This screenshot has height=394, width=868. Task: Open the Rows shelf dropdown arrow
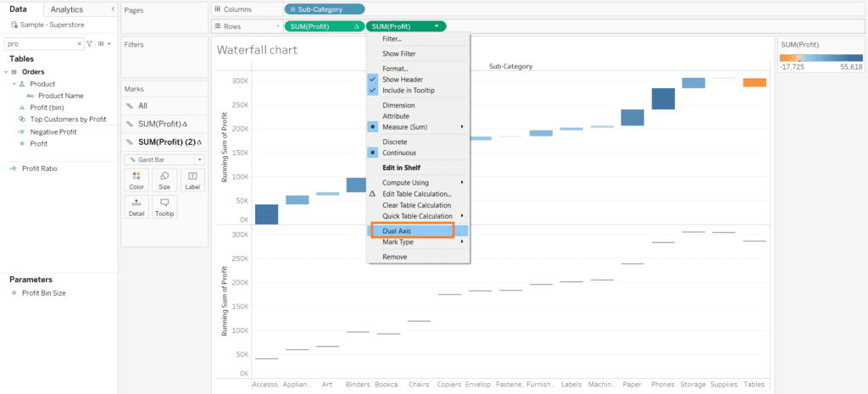278,26
